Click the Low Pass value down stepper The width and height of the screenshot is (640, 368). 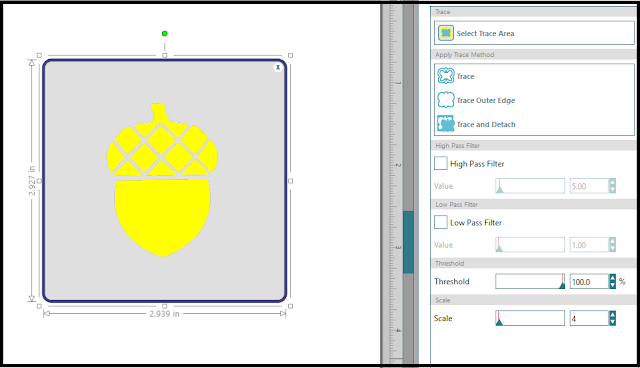(612, 248)
